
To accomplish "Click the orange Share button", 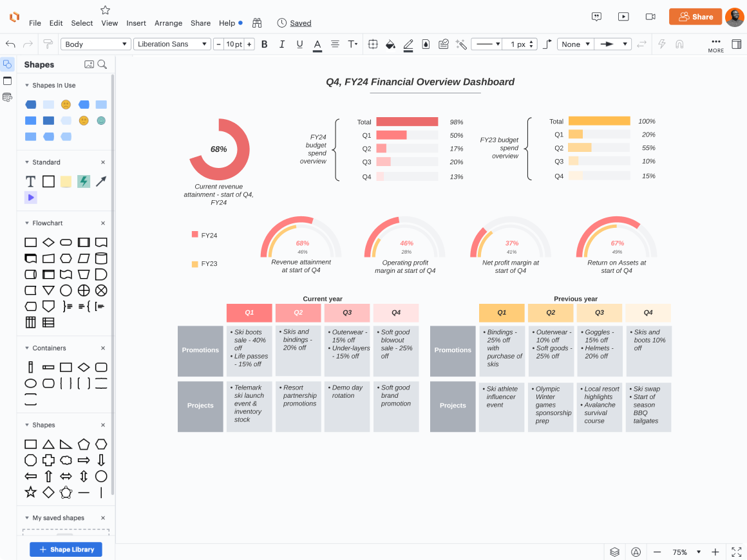I will [x=695, y=17].
